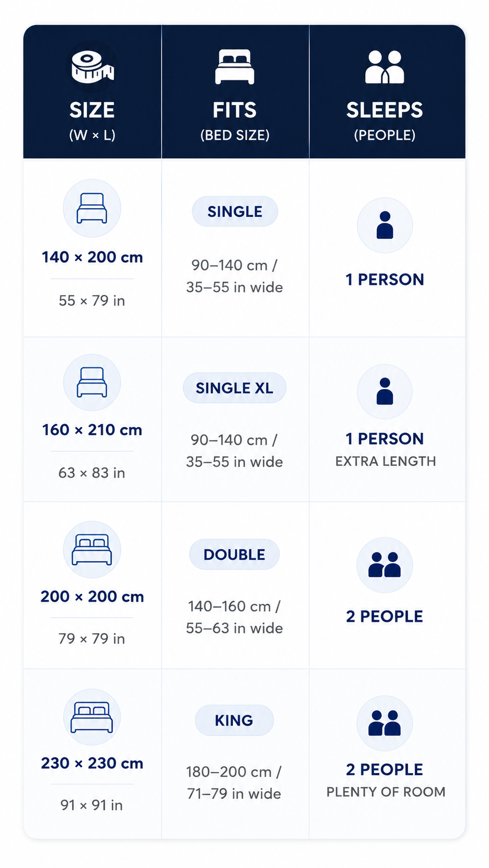Click the two-people icon above SLEEPS
The width and height of the screenshot is (489, 868).
coord(385,67)
